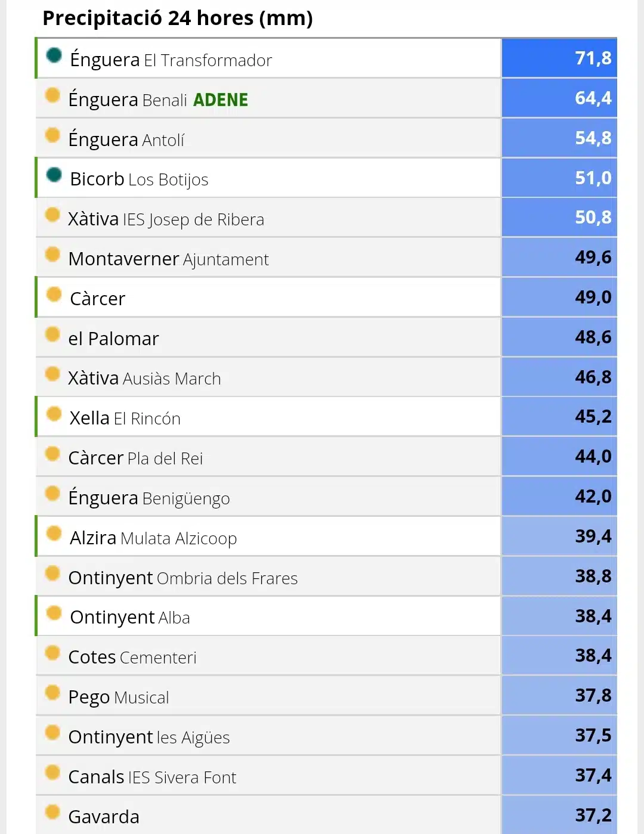Viewport: 644px width, 834px height.
Task: Select Canals IES Sivera Font station
Action: click(x=152, y=777)
